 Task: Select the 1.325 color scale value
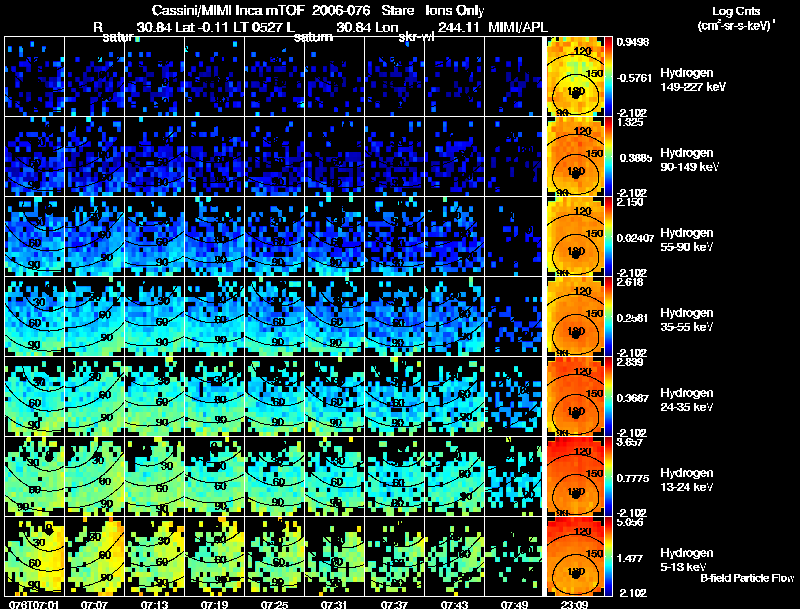click(x=631, y=122)
